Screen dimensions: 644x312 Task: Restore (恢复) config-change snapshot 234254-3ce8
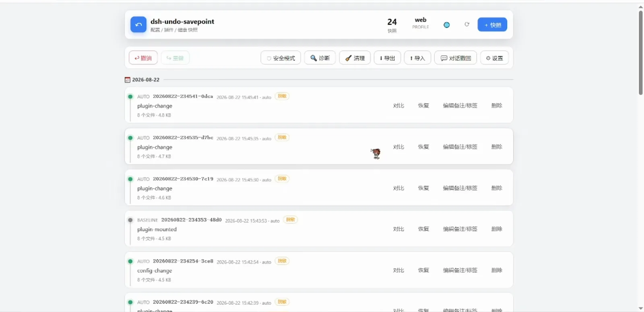(x=423, y=270)
